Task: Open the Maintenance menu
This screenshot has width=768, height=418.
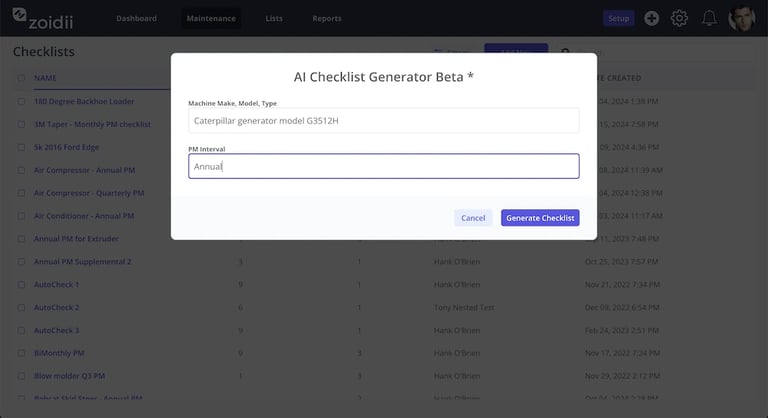Action: 211,19
